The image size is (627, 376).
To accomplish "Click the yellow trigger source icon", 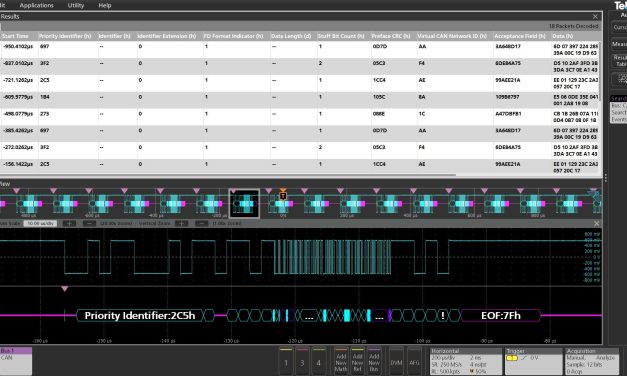I will 512,358.
